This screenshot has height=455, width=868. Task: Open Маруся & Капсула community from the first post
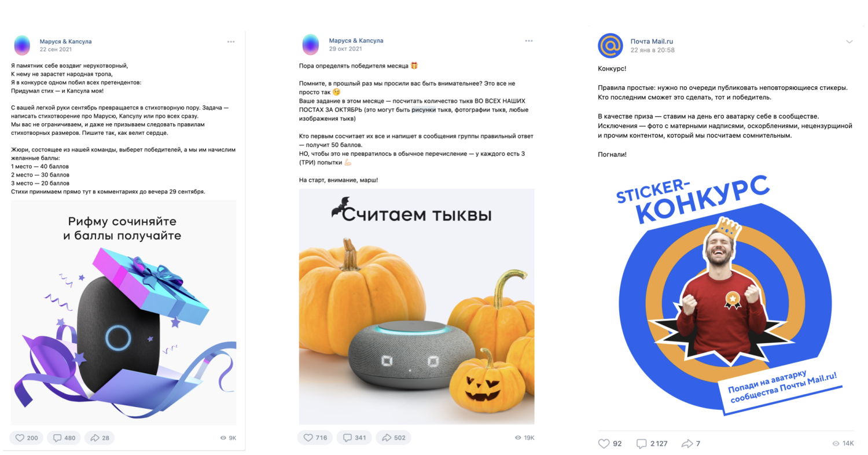[x=65, y=42]
